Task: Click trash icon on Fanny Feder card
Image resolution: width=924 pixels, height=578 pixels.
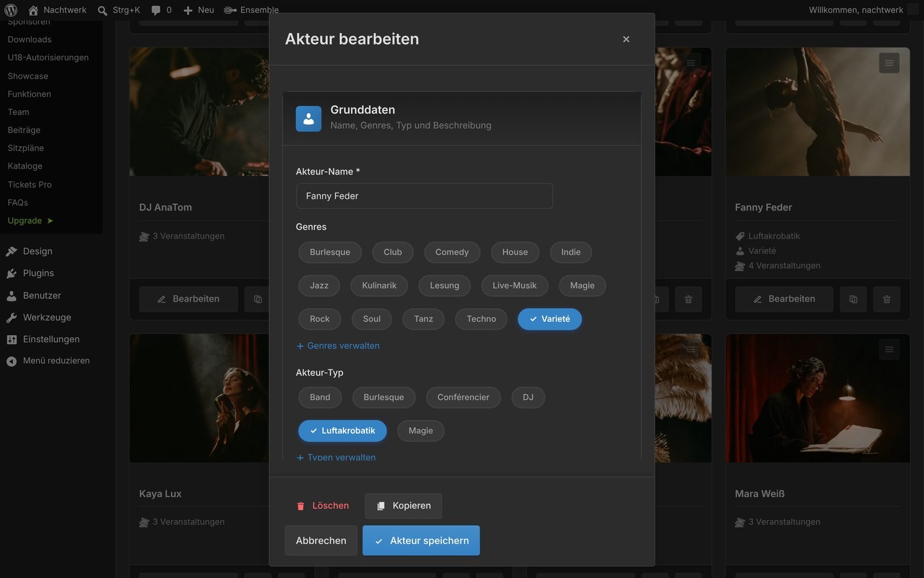Action: pyautogui.click(x=886, y=299)
